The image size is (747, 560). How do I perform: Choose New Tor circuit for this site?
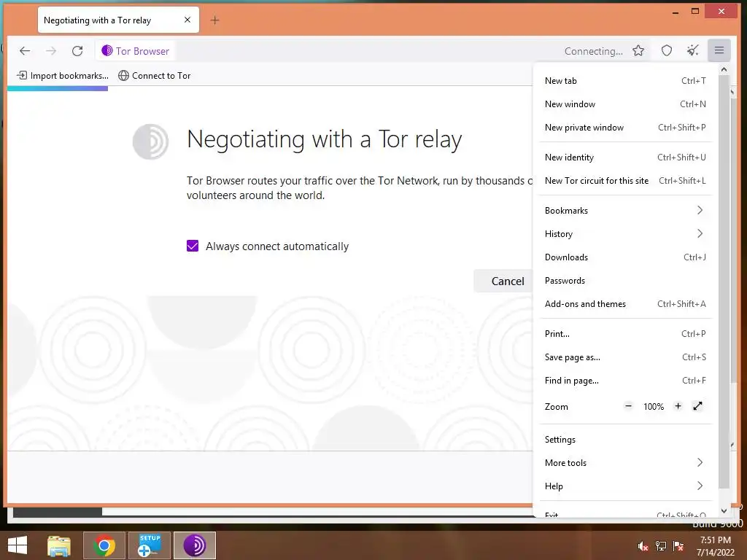625,181
